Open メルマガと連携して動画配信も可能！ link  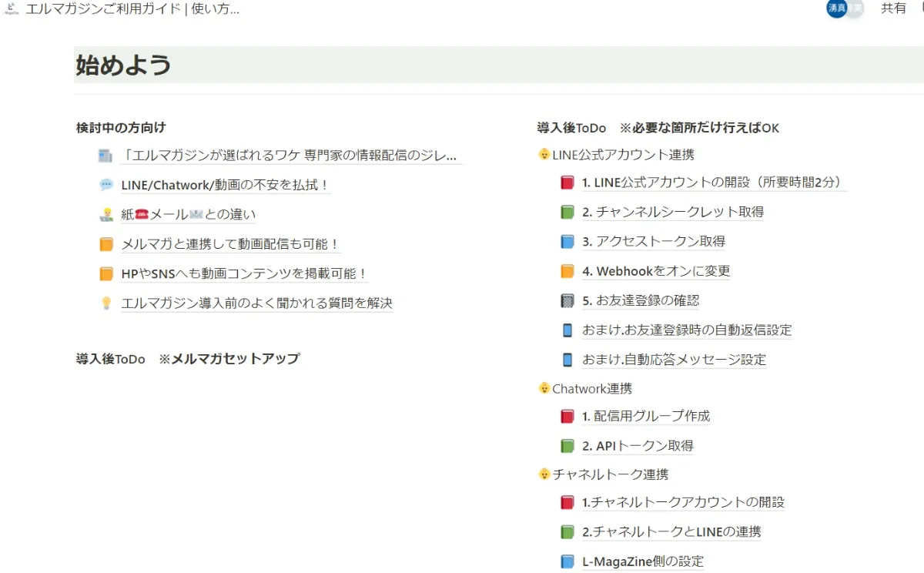click(230, 244)
